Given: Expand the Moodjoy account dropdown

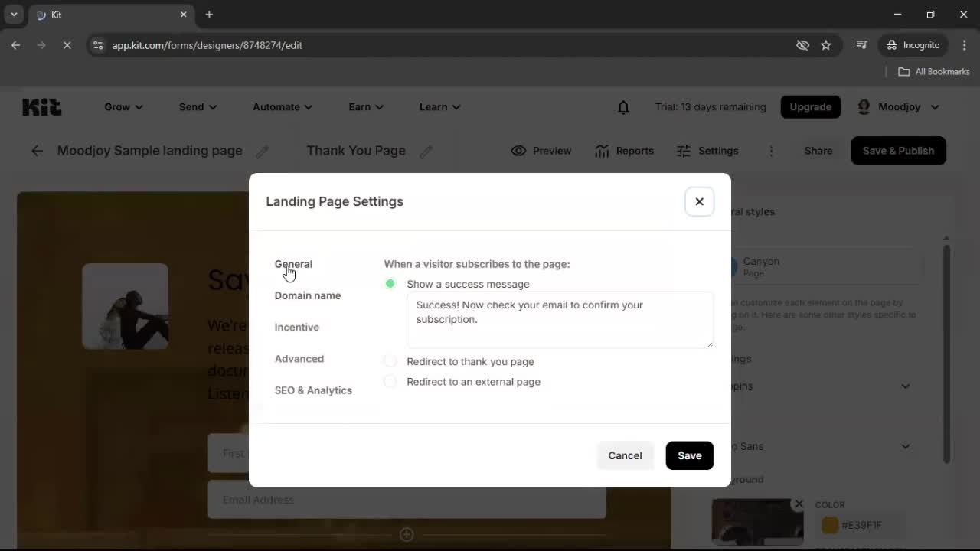Looking at the screenshot, I should [898, 106].
